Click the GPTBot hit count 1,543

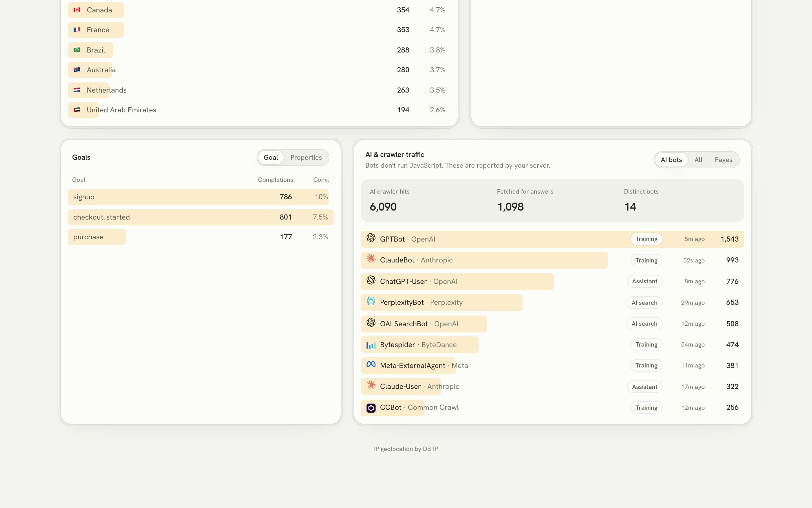pyautogui.click(x=729, y=239)
